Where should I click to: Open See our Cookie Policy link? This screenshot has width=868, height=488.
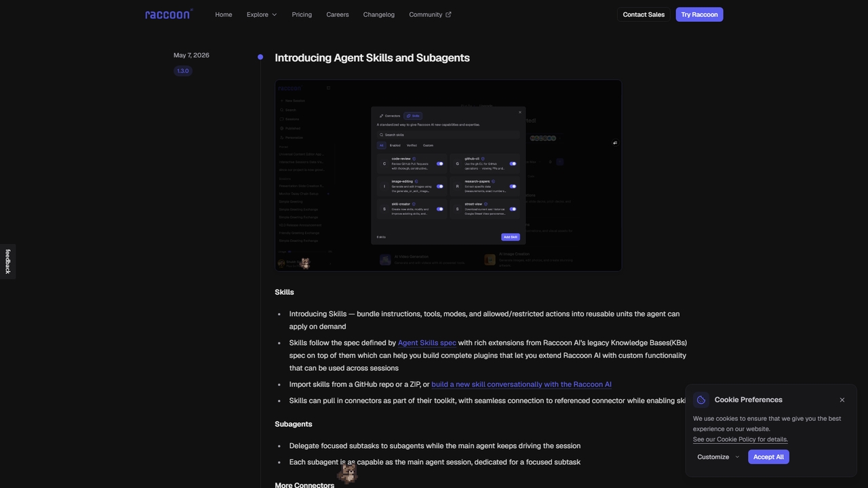pos(741,439)
